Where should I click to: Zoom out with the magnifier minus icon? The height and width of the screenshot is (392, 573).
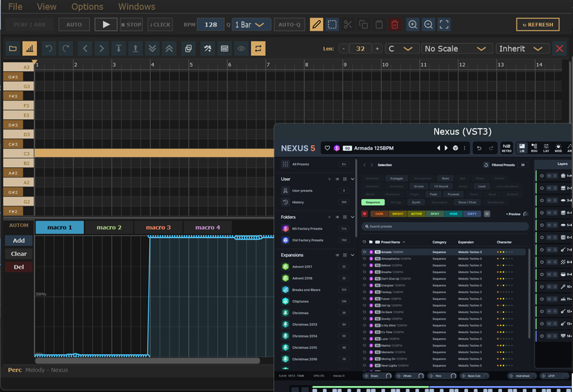tap(429, 25)
